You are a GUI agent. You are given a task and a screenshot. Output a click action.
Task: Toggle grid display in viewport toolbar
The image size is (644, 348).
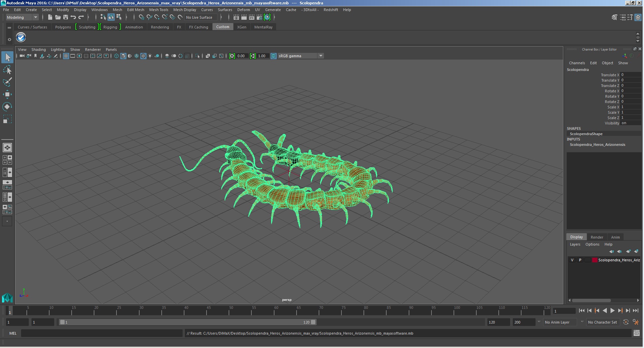pos(66,56)
